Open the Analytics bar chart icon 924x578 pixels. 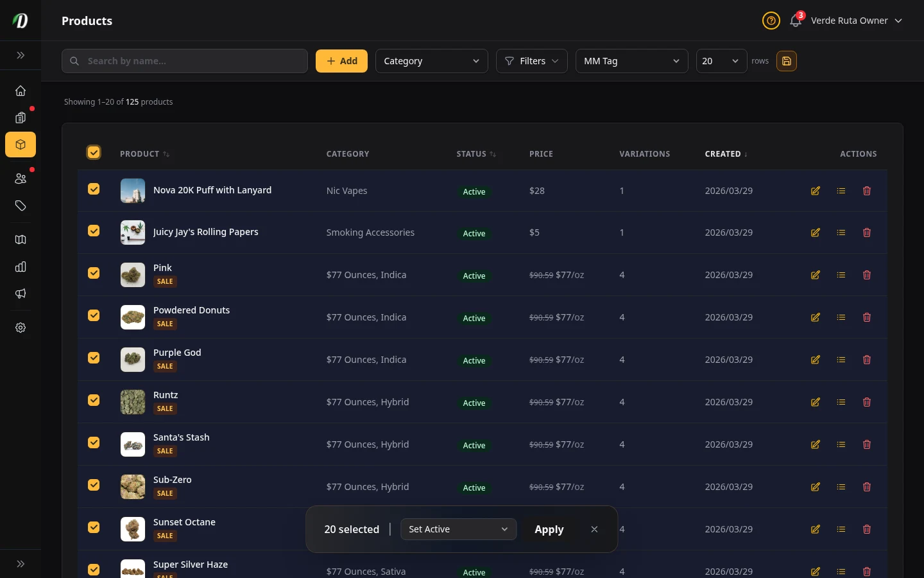20,267
